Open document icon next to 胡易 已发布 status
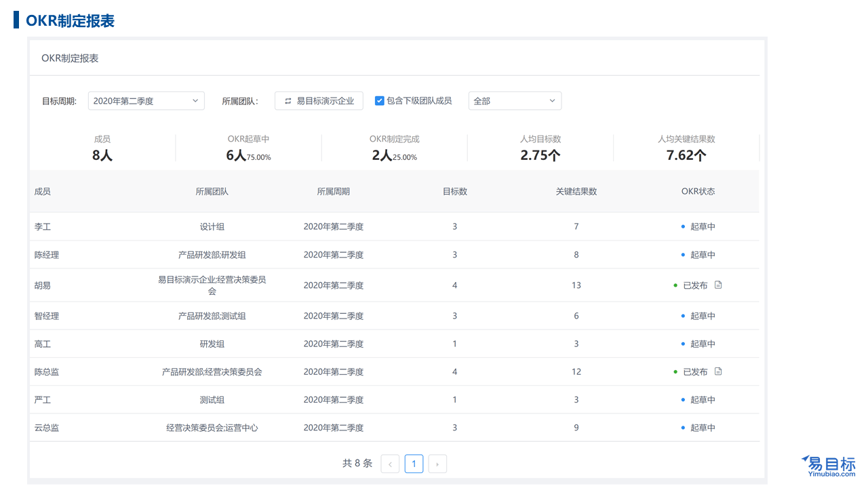This screenshot has width=868, height=488. (718, 285)
